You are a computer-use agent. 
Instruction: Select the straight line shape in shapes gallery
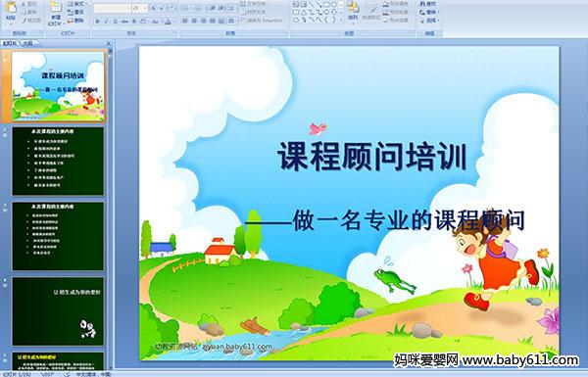311,5
